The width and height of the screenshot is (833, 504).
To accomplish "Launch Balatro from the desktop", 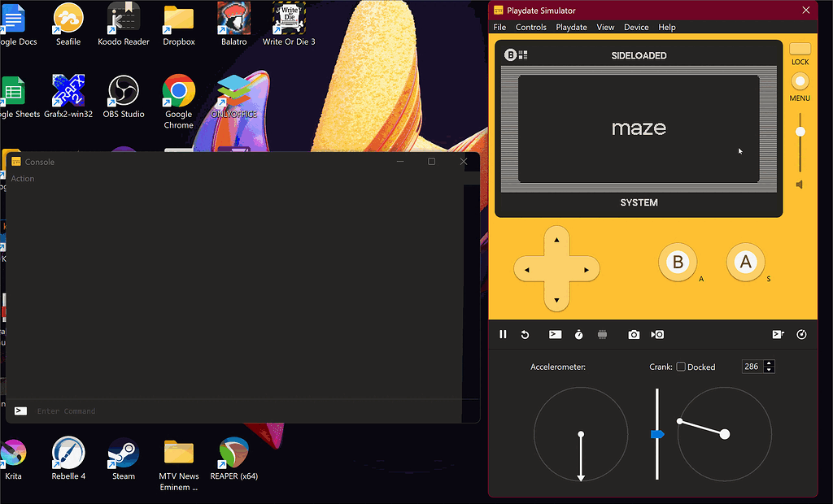I will click(x=233, y=24).
